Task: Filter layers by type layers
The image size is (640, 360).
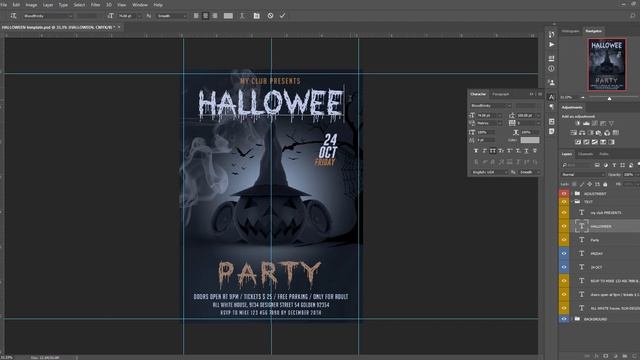Action: 614,165
